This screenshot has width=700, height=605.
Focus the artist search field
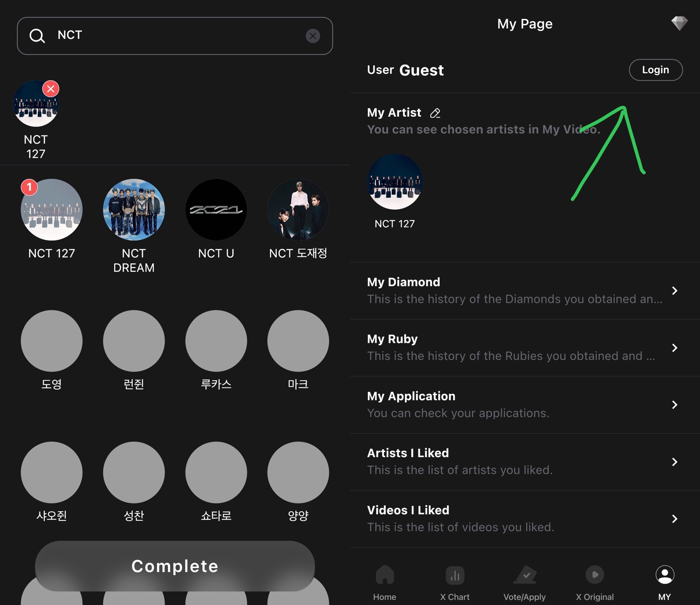[x=175, y=36]
